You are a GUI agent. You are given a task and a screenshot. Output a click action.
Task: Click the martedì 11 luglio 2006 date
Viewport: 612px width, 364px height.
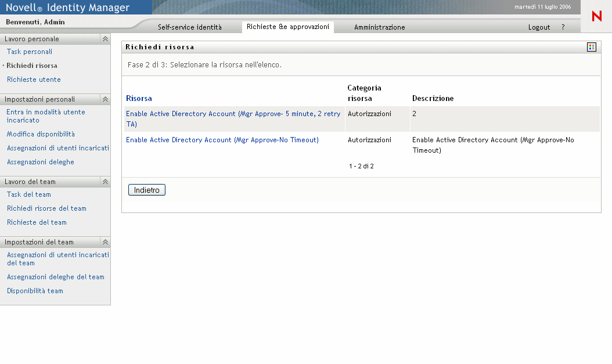pyautogui.click(x=542, y=7)
